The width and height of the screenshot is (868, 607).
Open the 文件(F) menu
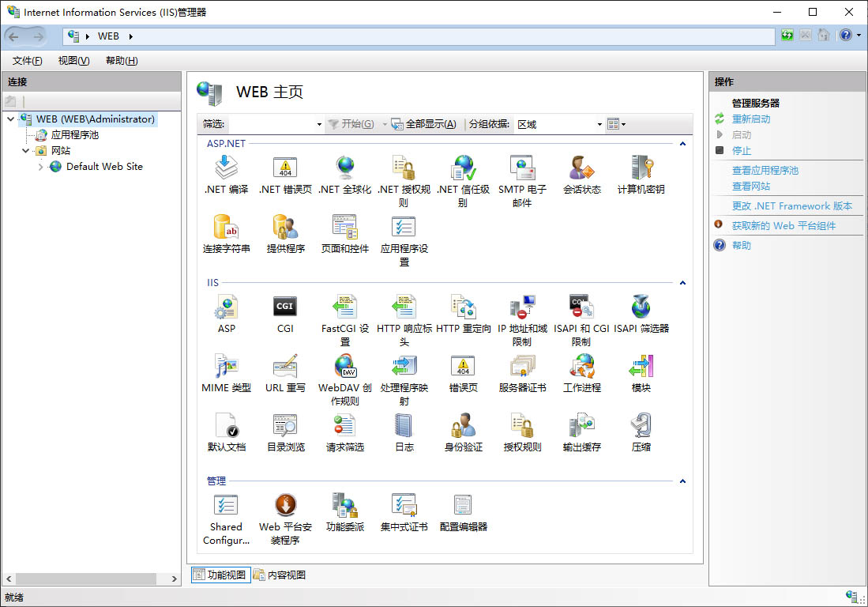[x=27, y=61]
